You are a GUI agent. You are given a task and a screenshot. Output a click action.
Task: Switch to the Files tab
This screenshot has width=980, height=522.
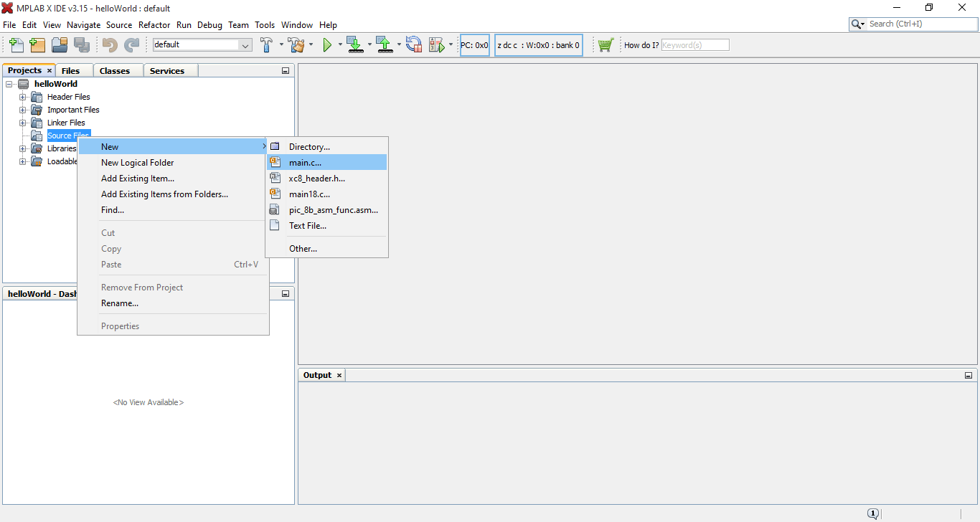[70, 71]
